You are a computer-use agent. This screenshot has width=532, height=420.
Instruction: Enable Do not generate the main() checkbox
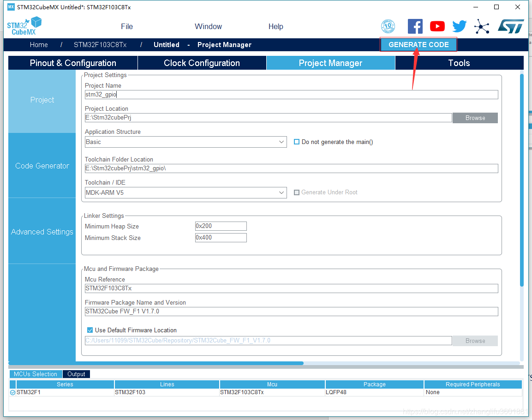point(297,142)
